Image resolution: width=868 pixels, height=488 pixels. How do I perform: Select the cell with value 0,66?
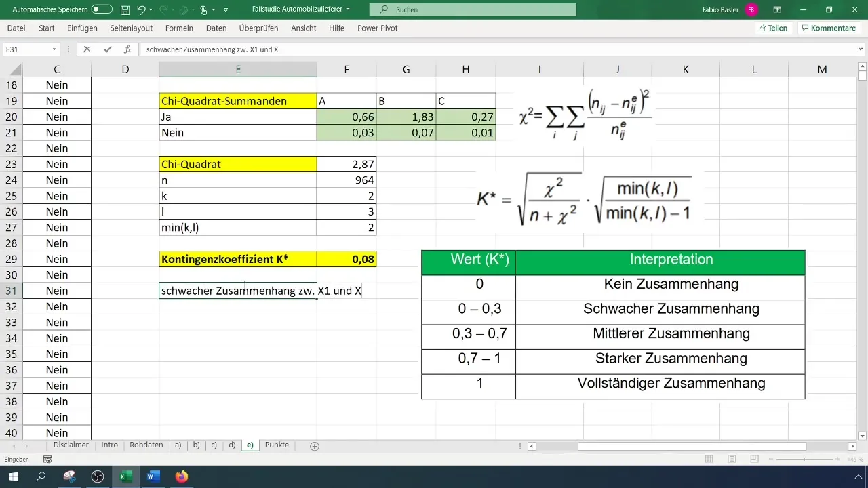click(x=347, y=117)
